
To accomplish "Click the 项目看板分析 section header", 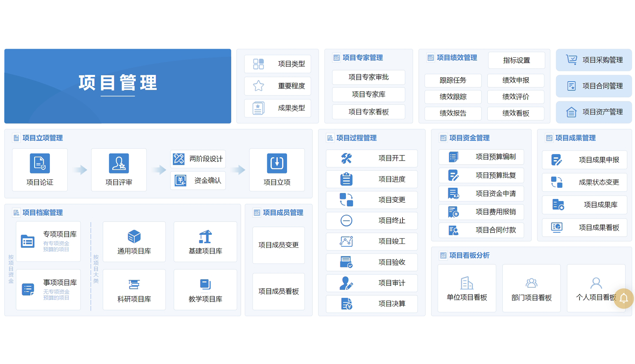I will (x=469, y=255).
